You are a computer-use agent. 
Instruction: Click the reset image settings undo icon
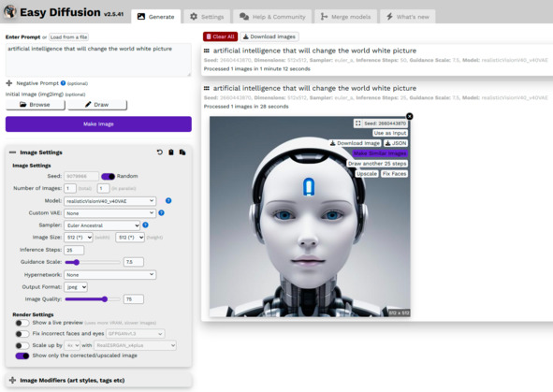coord(160,152)
